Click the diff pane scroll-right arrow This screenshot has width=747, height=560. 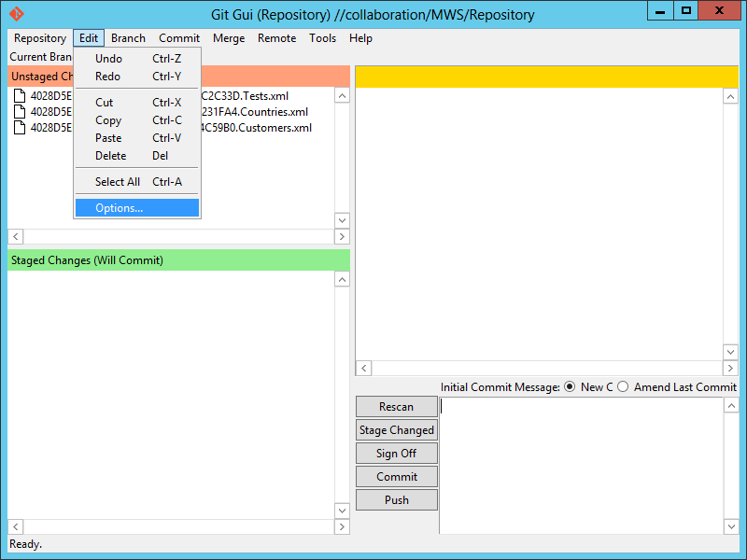(x=714, y=369)
